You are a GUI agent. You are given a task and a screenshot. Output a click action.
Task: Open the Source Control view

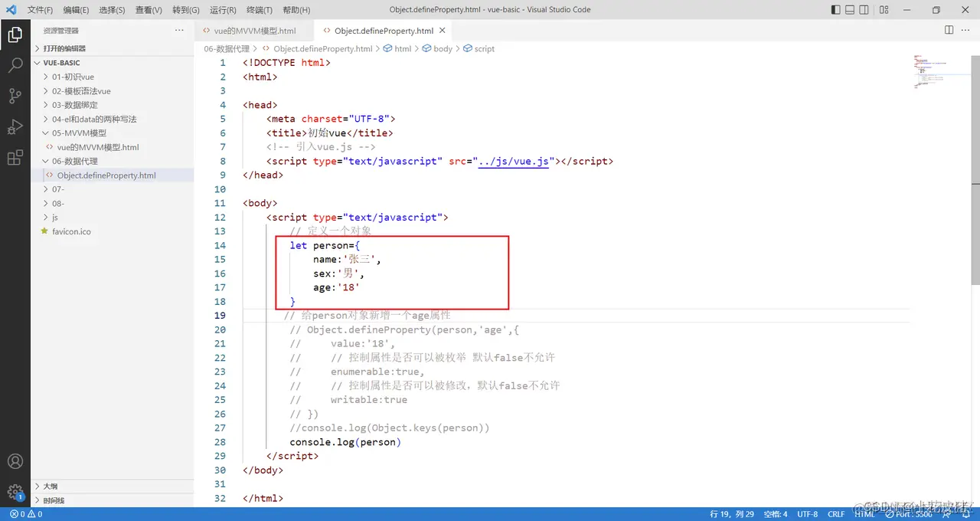(x=15, y=96)
